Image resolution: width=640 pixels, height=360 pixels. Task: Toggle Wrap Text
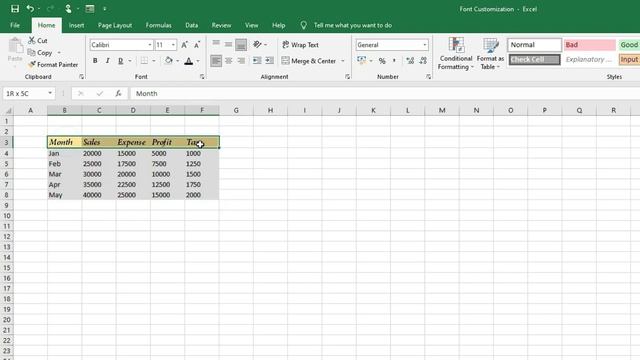(x=300, y=45)
